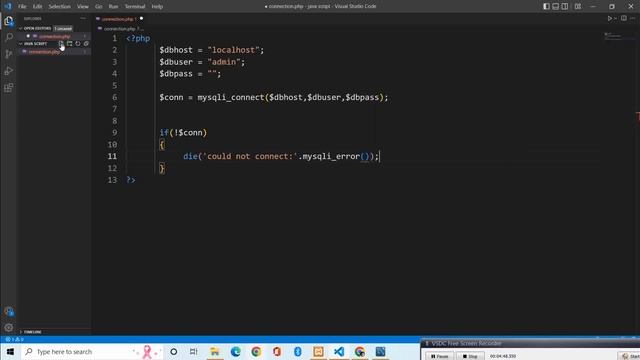Click connection.php in the breadcrumb bar
Screen dimensions: 640x360
[119, 29]
